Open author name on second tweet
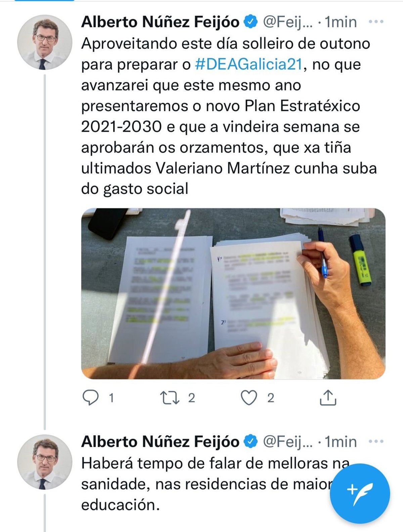Image resolution: width=403 pixels, height=532 pixels. click(x=160, y=442)
